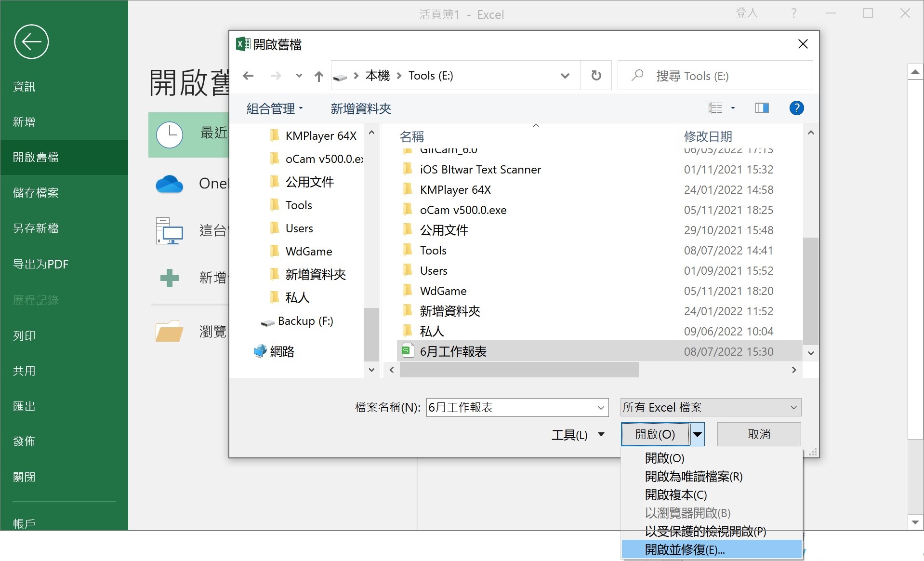The width and height of the screenshot is (924, 561).
Task: Select Users folder in navigation tree
Action: pyautogui.click(x=299, y=228)
